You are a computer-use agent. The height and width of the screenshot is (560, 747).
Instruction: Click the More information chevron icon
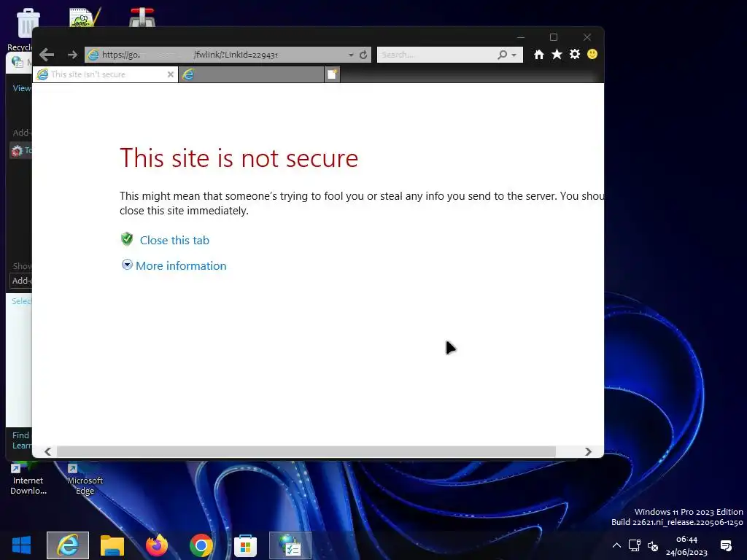tap(127, 264)
